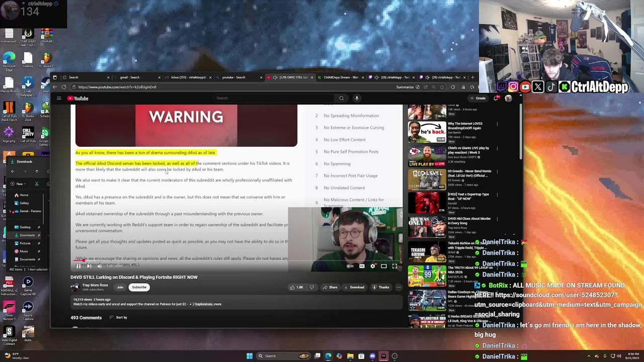This screenshot has width=644, height=362.
Task: Pause the YouTube video
Action: point(78,266)
